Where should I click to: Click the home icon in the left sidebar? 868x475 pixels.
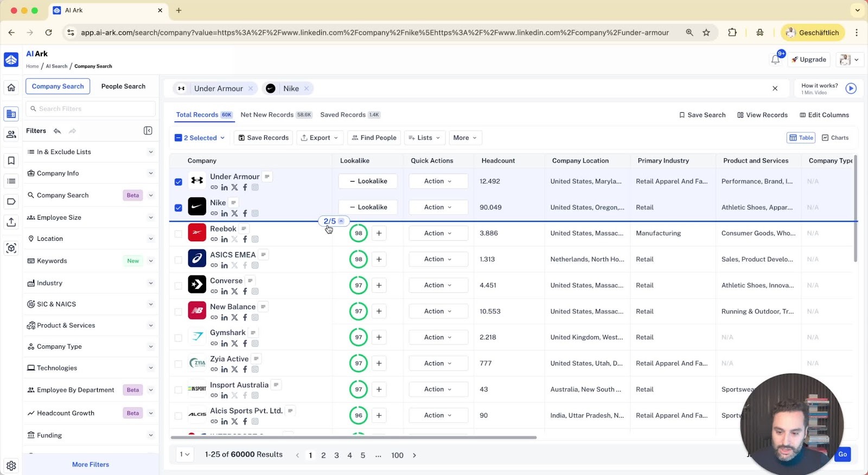[x=11, y=87]
